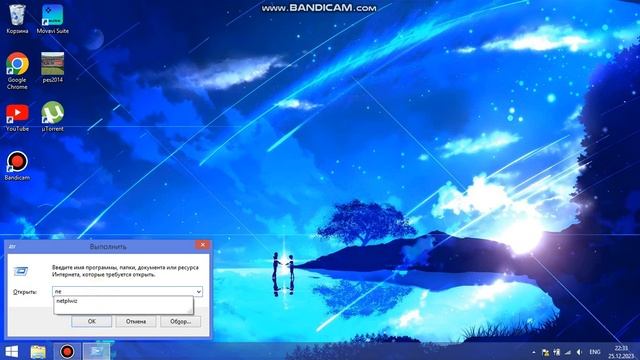Open the pes2014 desktop shortcut
This screenshot has height=360, width=640.
click(53, 67)
